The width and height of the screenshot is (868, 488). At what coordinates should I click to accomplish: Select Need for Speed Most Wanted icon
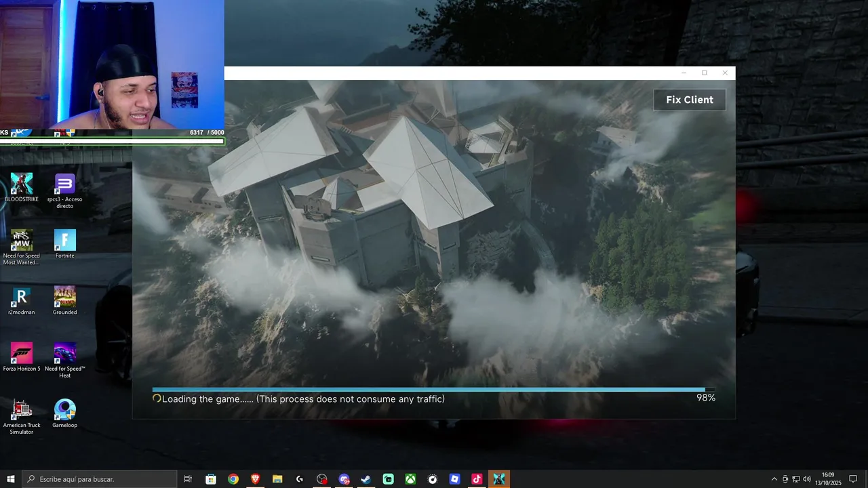click(x=22, y=247)
